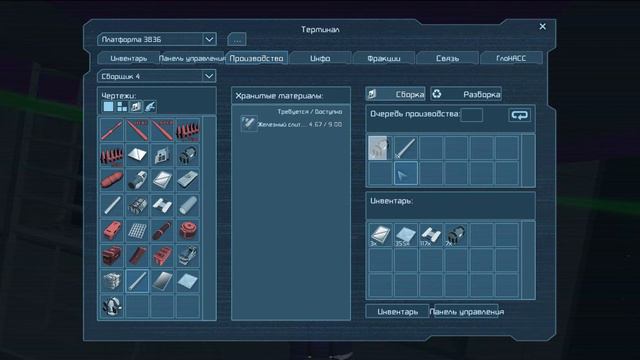The height and width of the screenshot is (360, 640).
Task: Click the bottom Инвентарь button
Action: coord(397,312)
